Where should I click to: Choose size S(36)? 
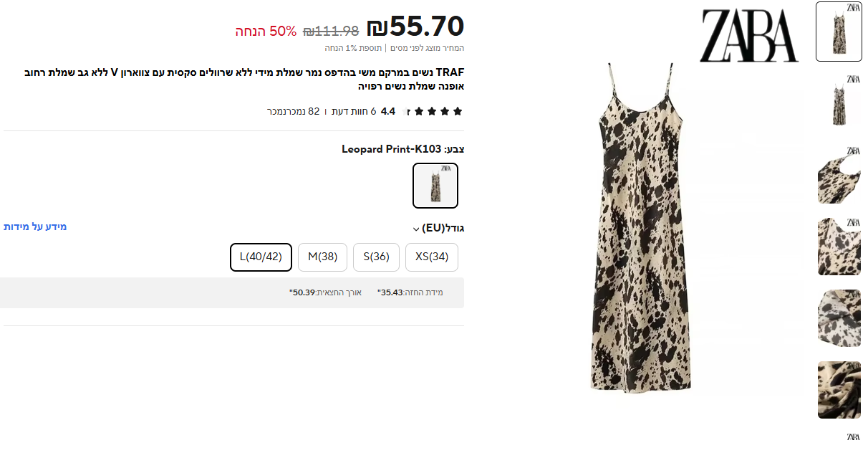[x=376, y=257]
